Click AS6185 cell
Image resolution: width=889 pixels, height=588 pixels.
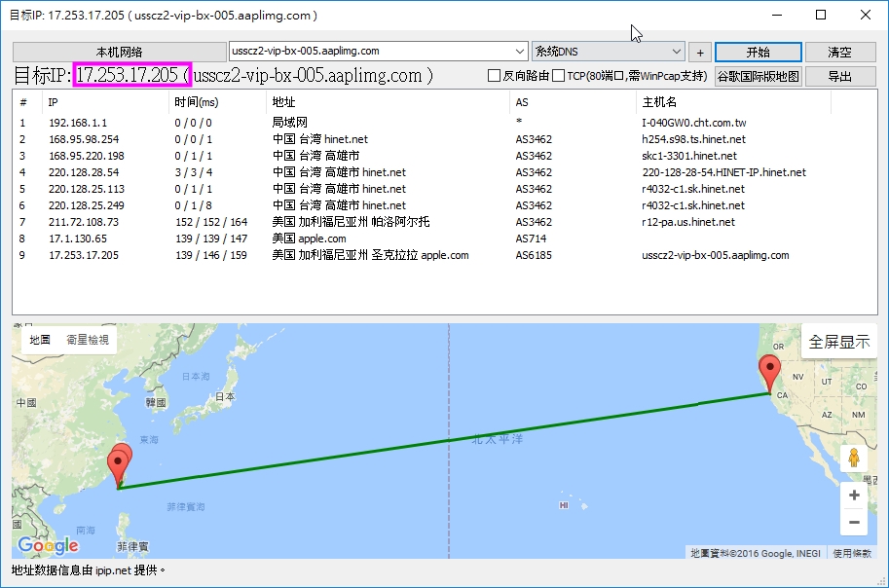pos(534,255)
